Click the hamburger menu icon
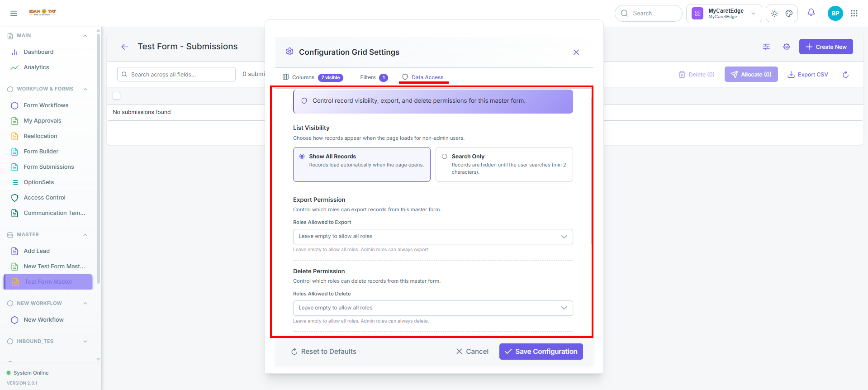This screenshot has height=390, width=868. point(14,13)
